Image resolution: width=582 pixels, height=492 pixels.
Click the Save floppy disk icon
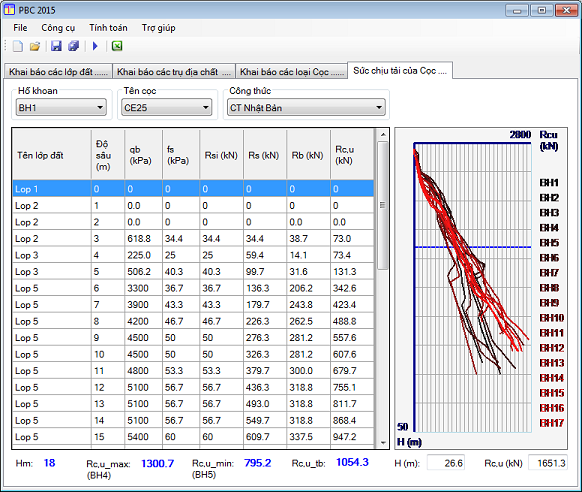point(56,46)
